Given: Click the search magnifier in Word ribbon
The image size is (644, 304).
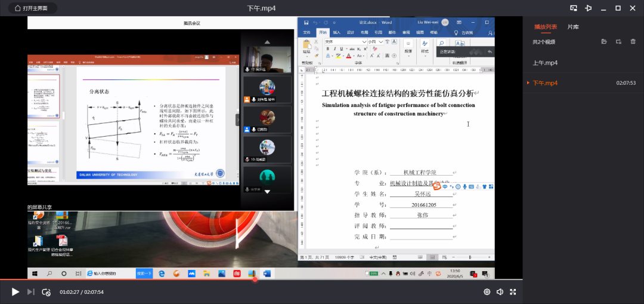Looking at the screenshot, I should click(x=441, y=43).
